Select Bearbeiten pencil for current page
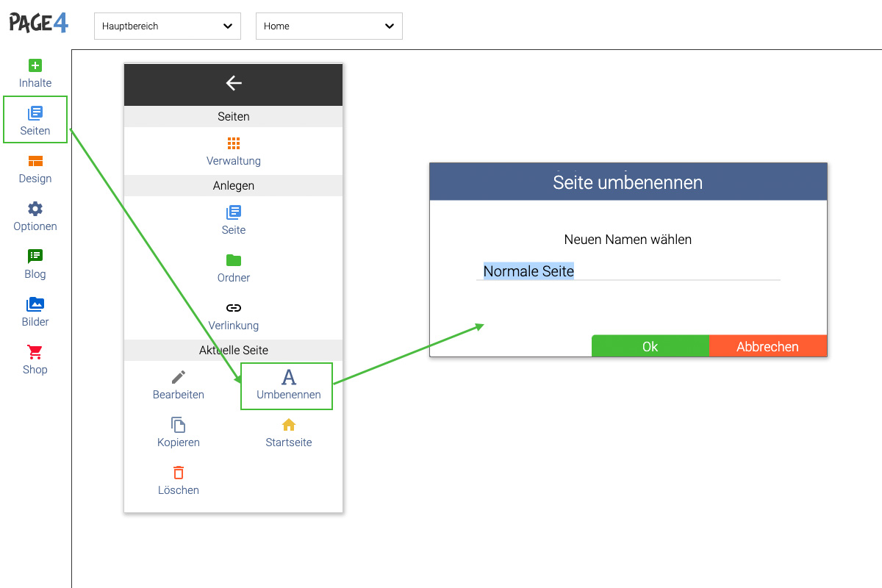 click(179, 385)
